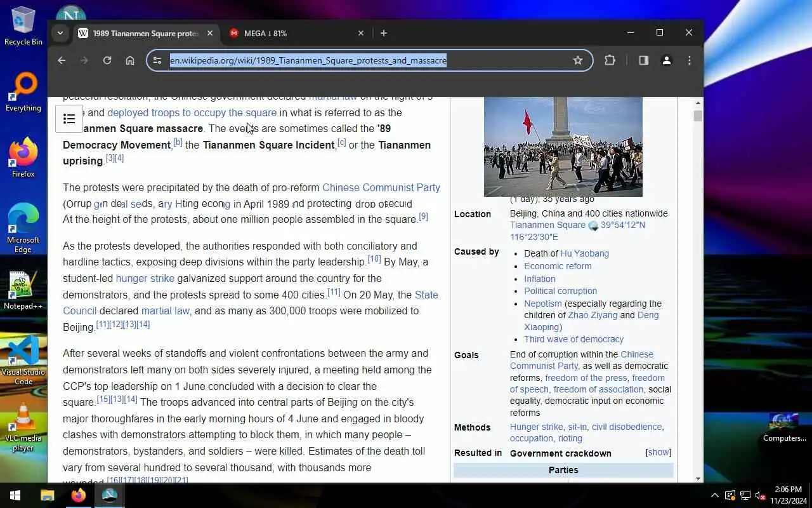Image resolution: width=812 pixels, height=508 pixels.
Task: Open the freedom of association link
Action: pyautogui.click(x=598, y=389)
